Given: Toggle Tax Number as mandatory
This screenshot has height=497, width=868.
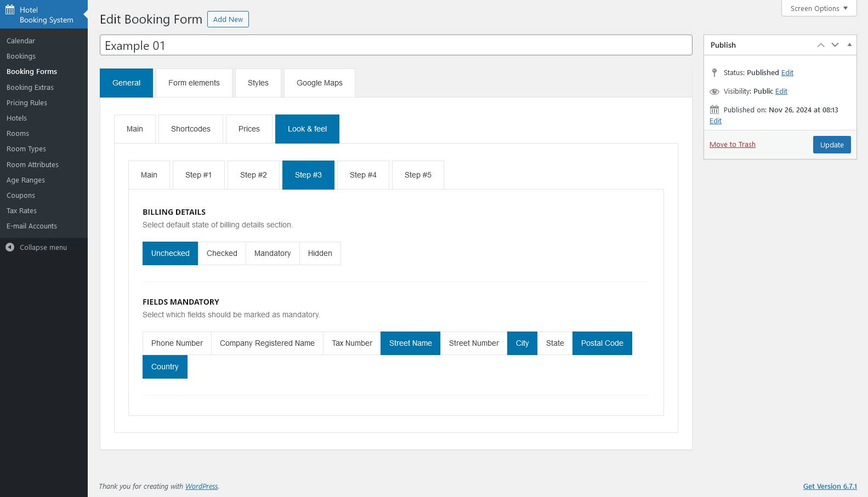Looking at the screenshot, I should click(352, 343).
